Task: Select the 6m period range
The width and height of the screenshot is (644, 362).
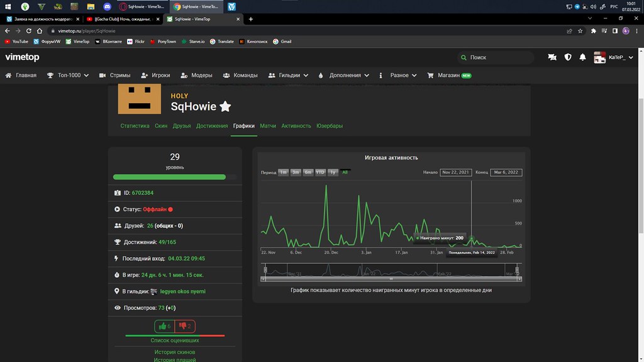Action: [x=308, y=172]
